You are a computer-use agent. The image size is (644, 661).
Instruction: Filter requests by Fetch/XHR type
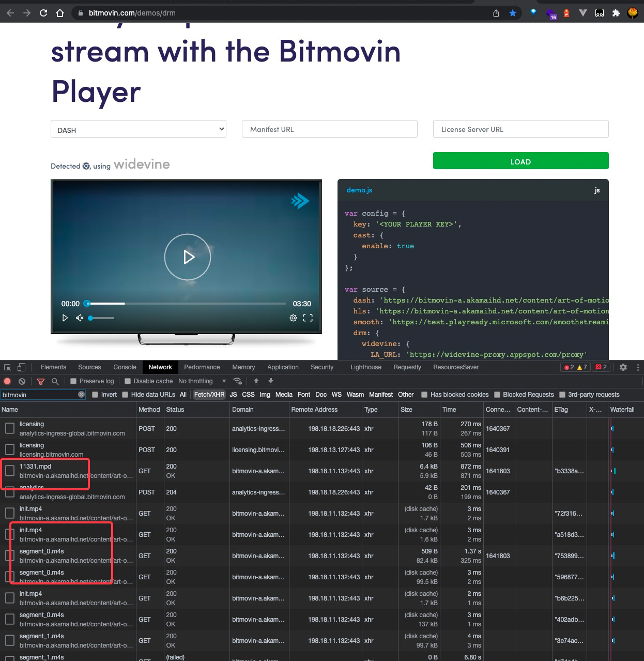209,395
